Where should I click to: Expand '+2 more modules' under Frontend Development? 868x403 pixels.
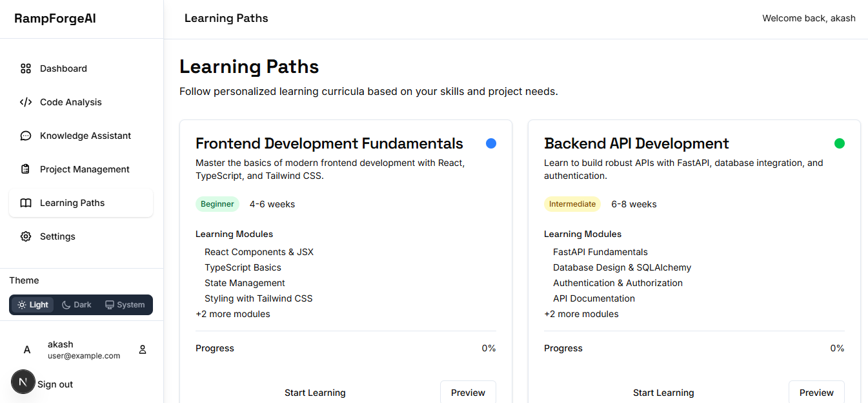233,314
